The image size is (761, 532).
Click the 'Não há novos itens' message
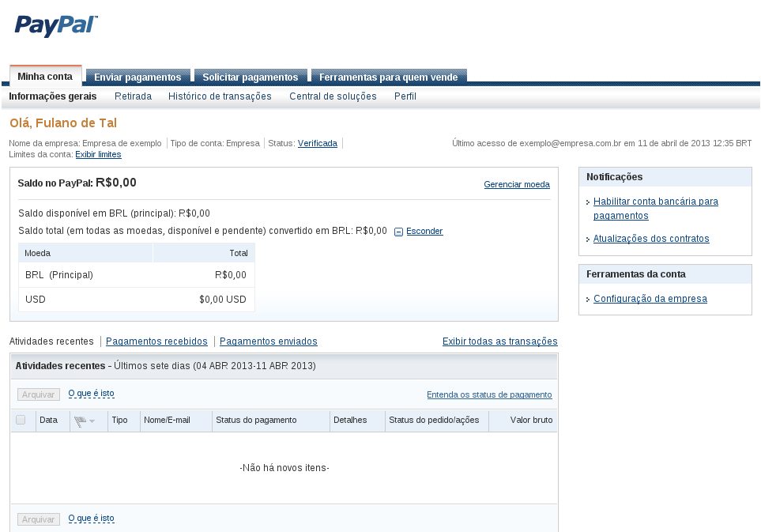tap(284, 468)
